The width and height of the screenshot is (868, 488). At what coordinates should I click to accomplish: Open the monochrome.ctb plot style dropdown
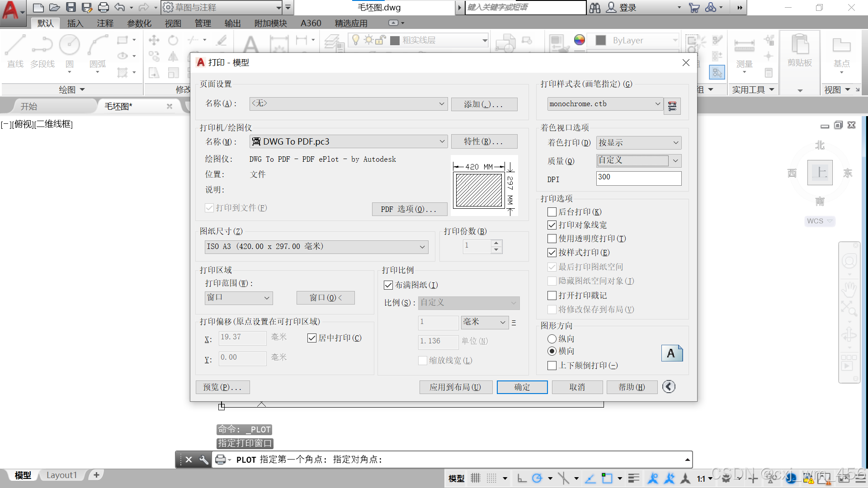(x=657, y=104)
